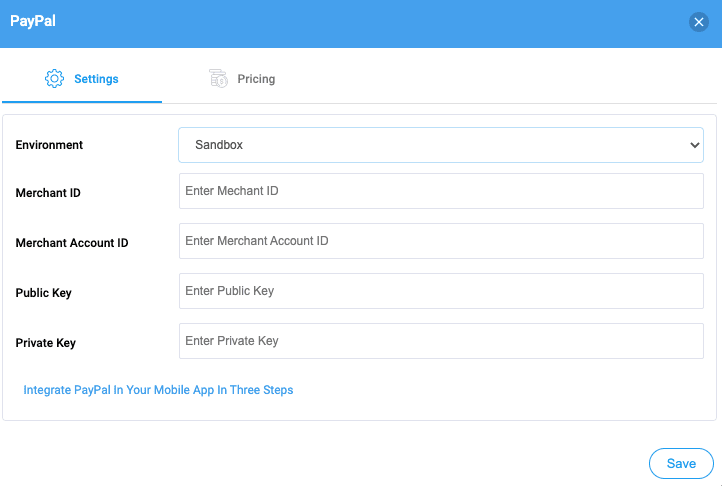722x486 pixels.
Task: Close the PayPal dialog
Action: (x=699, y=22)
